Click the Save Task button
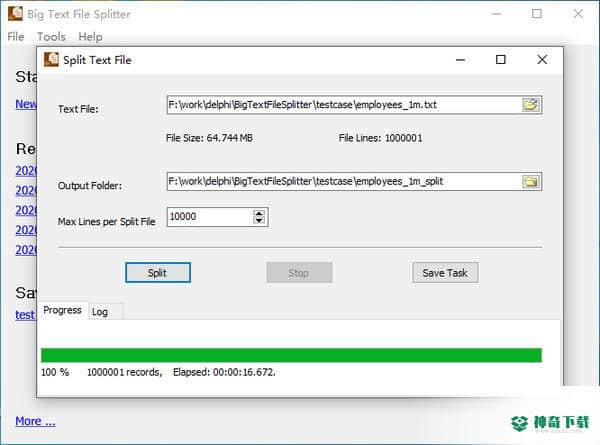 point(445,273)
